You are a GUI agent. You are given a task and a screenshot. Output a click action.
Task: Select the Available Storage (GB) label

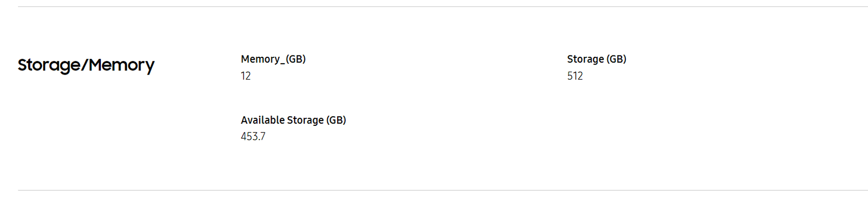tap(294, 120)
